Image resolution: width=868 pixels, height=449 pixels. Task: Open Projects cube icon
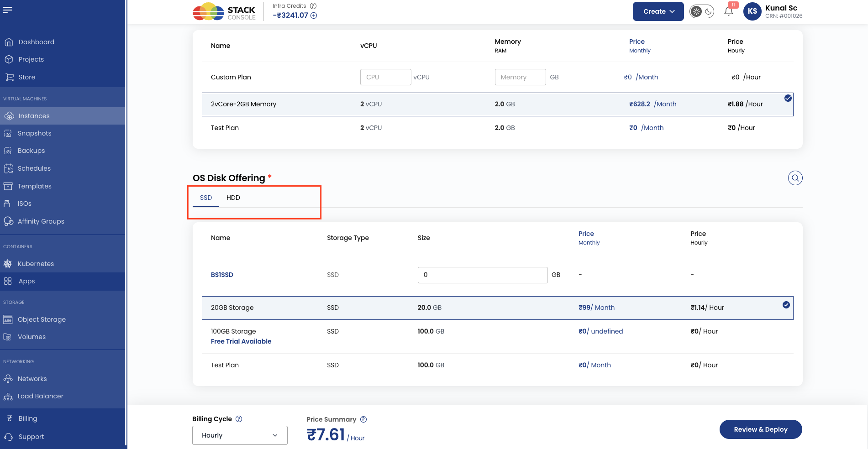click(x=9, y=59)
